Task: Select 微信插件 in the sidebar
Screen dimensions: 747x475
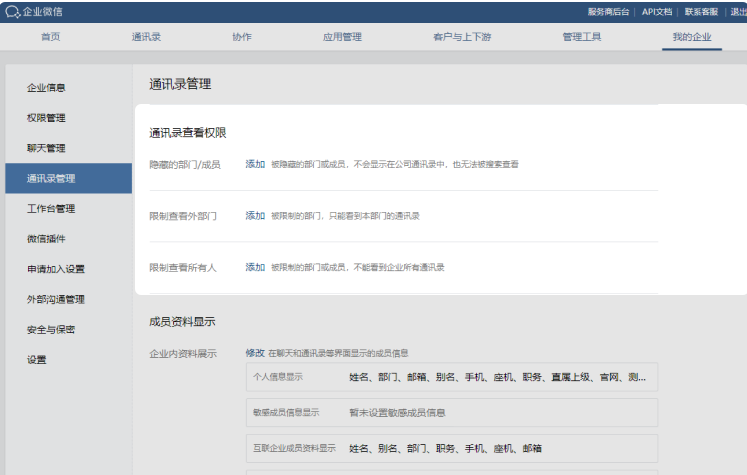Action: point(46,239)
